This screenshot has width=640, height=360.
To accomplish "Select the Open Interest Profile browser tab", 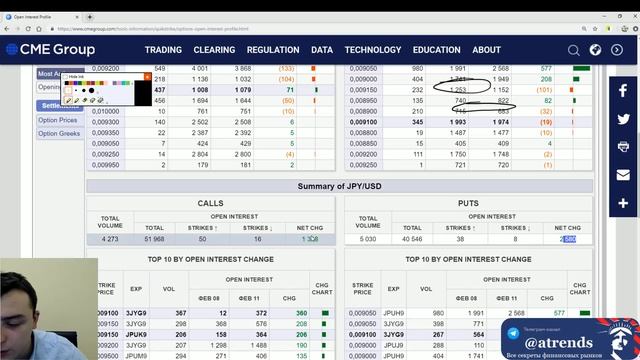I will click(41, 17).
